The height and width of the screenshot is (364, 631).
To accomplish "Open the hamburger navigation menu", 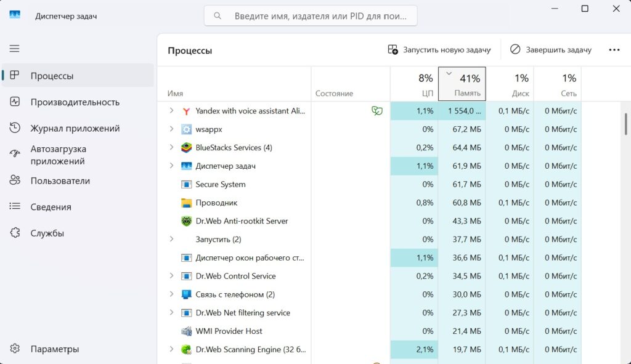I will [x=15, y=49].
